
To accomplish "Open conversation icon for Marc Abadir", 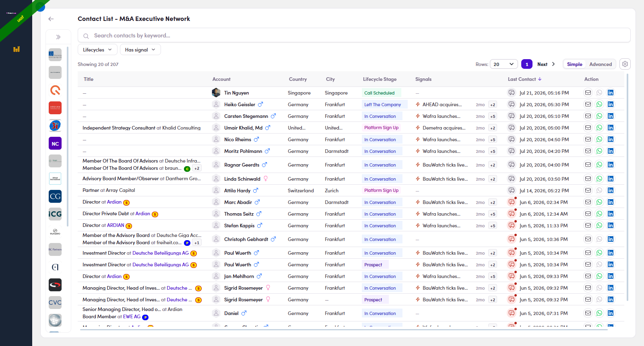I will click(512, 202).
